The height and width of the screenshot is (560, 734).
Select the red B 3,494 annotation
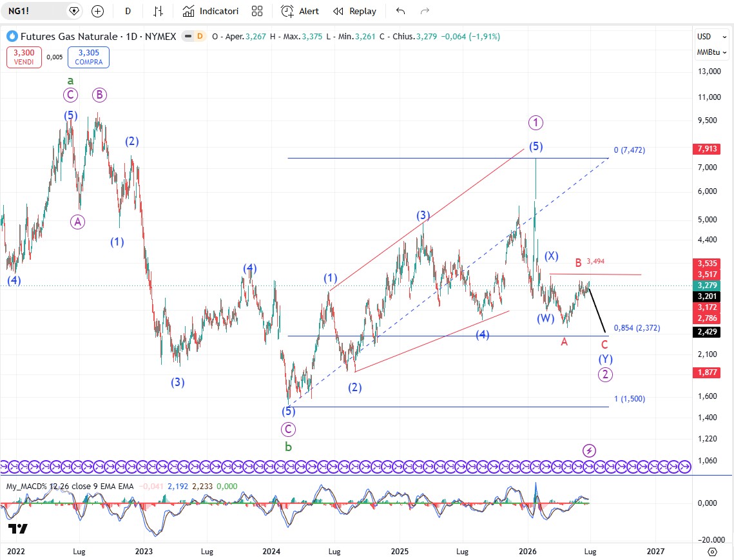tap(590, 262)
